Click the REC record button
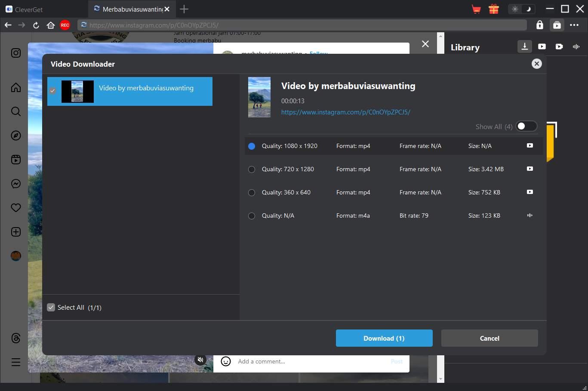Image resolution: width=588 pixels, height=391 pixels. (65, 25)
